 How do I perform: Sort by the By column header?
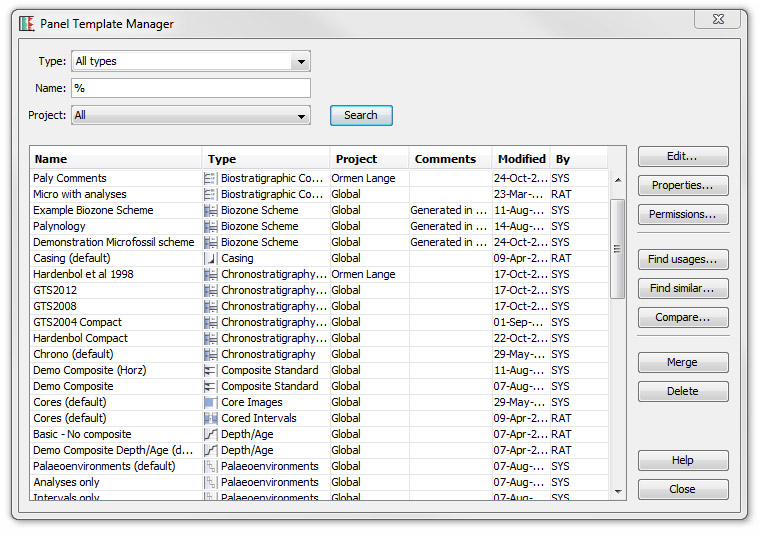[579, 159]
